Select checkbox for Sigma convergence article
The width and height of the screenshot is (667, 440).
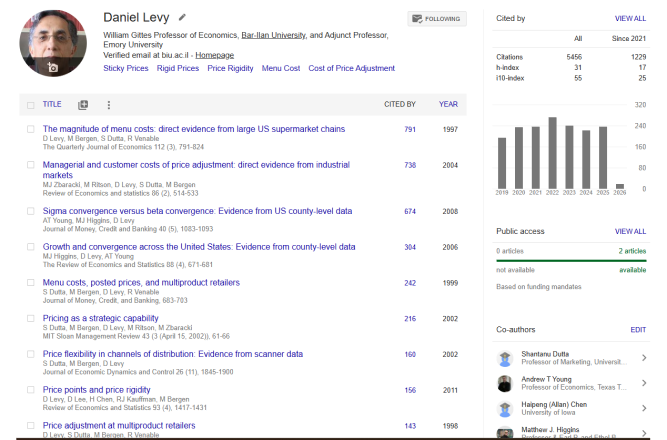(x=31, y=211)
